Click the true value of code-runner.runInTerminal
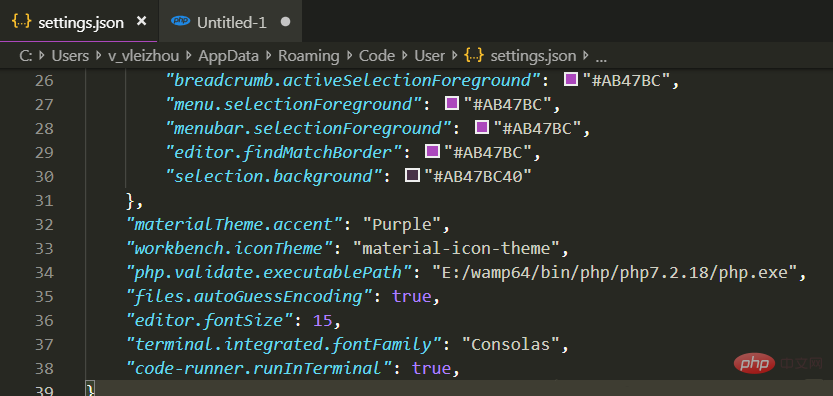This screenshot has width=833, height=396. [x=431, y=368]
